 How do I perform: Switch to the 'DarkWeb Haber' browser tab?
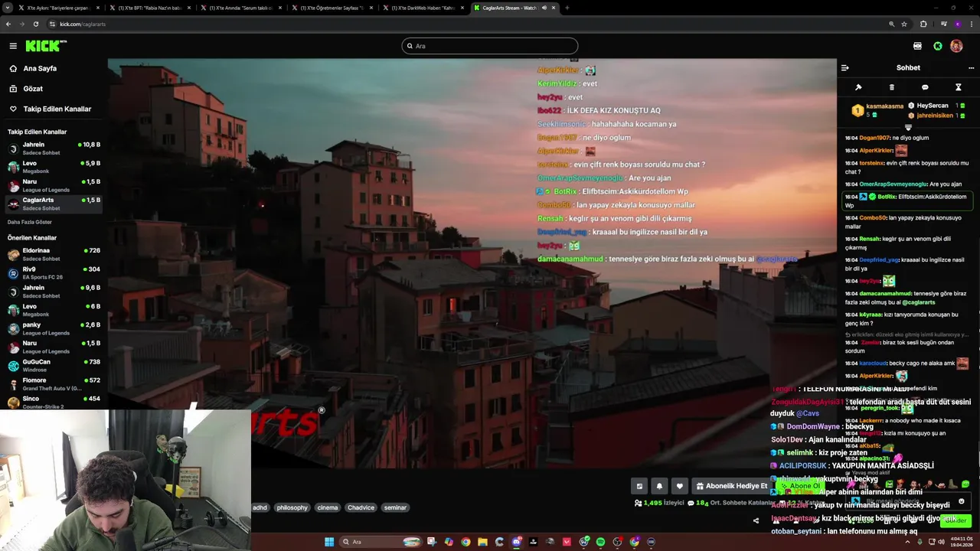pos(423,8)
